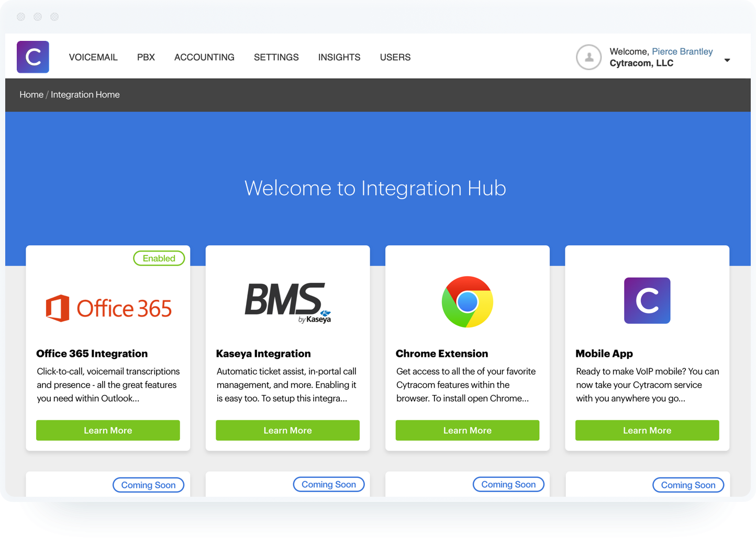Click the Office 365 logo
Viewport: 756px width, 546px height.
108,308
